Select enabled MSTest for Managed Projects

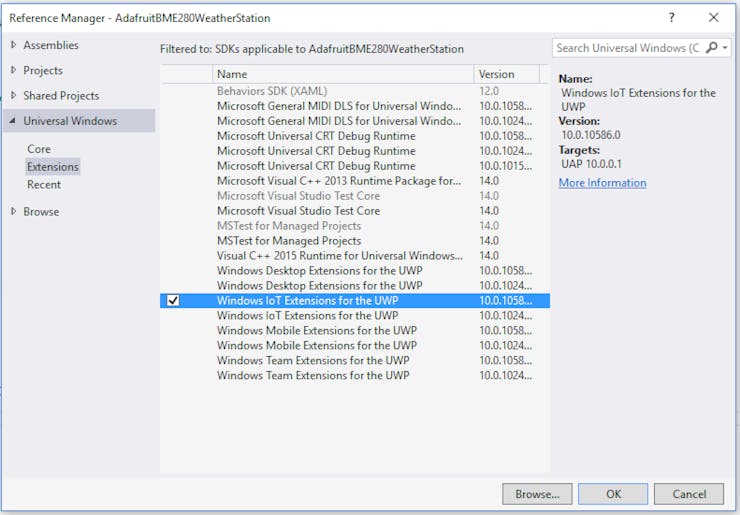355,240
